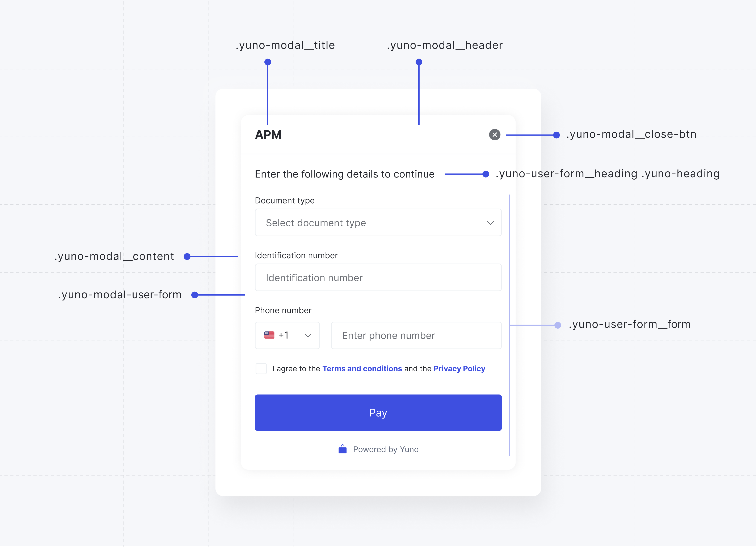Click the US flag icon
Screen dimensions: 756x547
tap(269, 335)
